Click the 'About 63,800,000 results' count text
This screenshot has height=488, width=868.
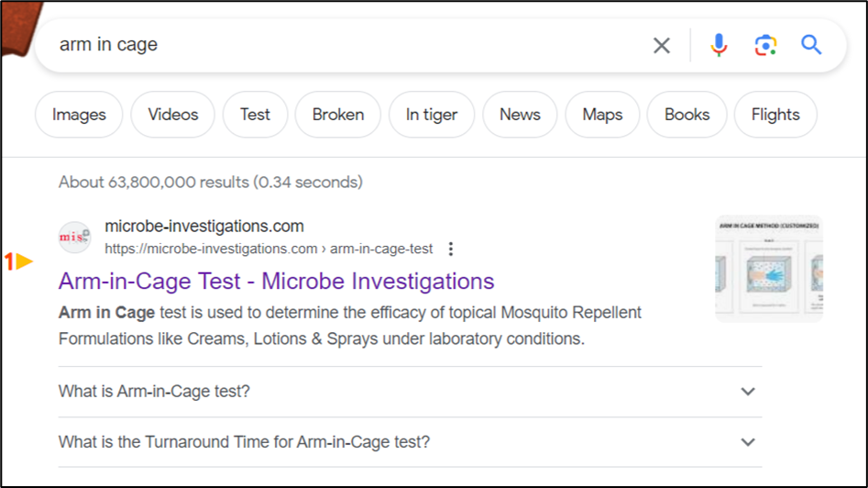(x=211, y=183)
